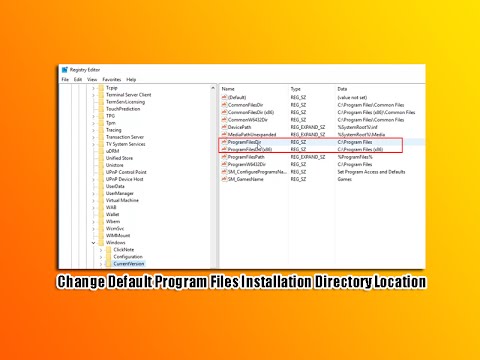Click the folder icon of Tcpip
480x360 pixels.
[101, 88]
